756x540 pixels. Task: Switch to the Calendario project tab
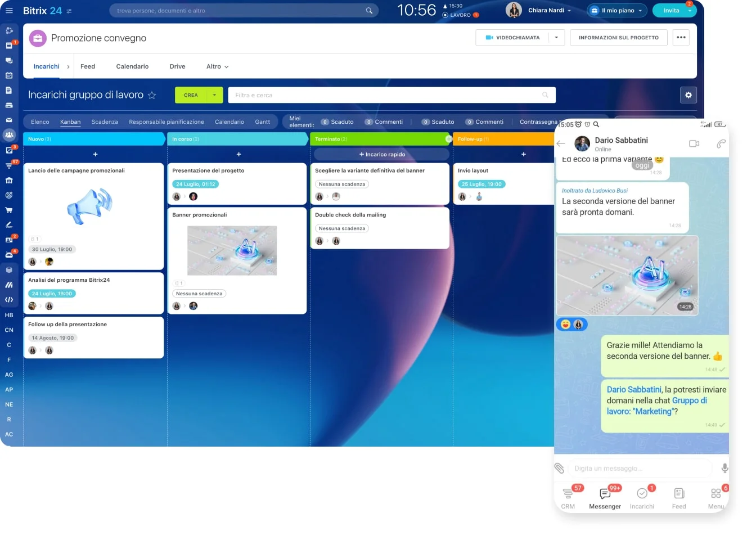[x=132, y=66]
